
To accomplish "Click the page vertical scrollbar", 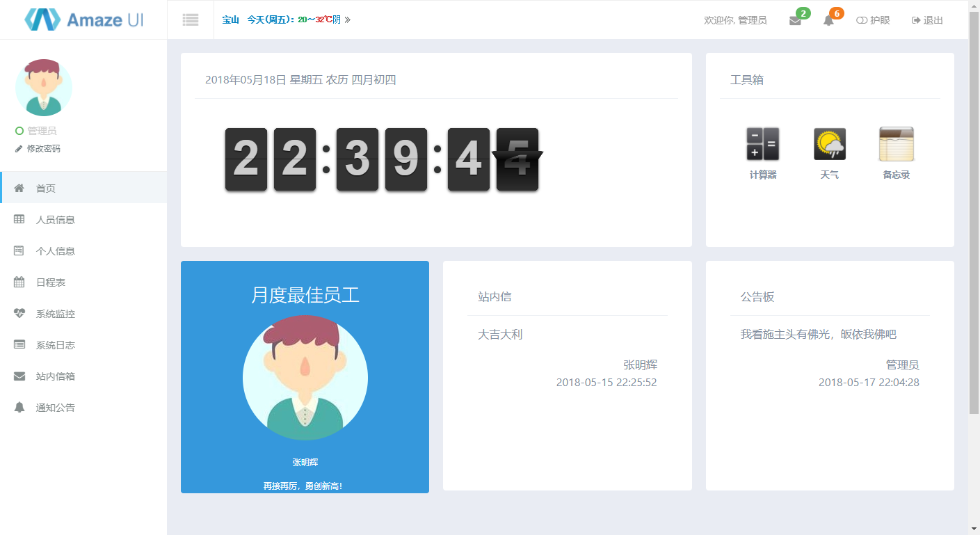I will pos(974,209).
